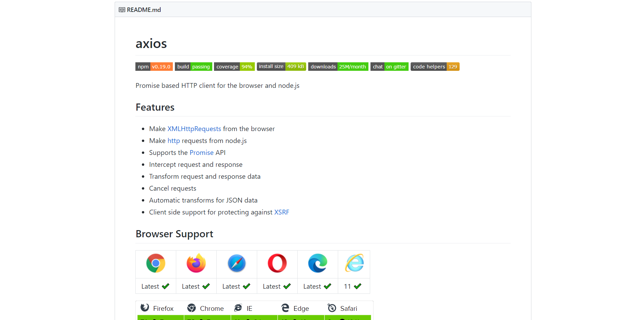
Task: Open the chat on gitter badge
Action: (389, 67)
